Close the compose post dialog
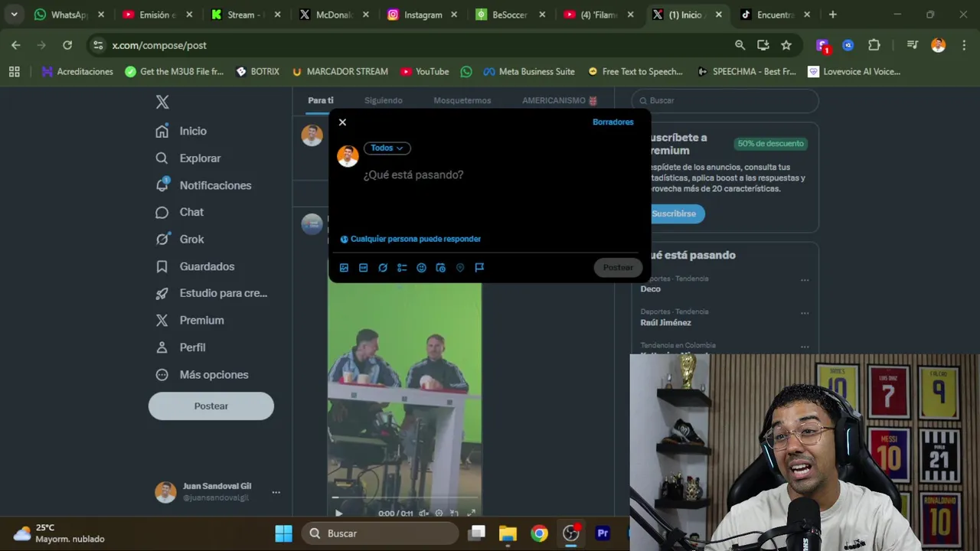 [x=342, y=122]
